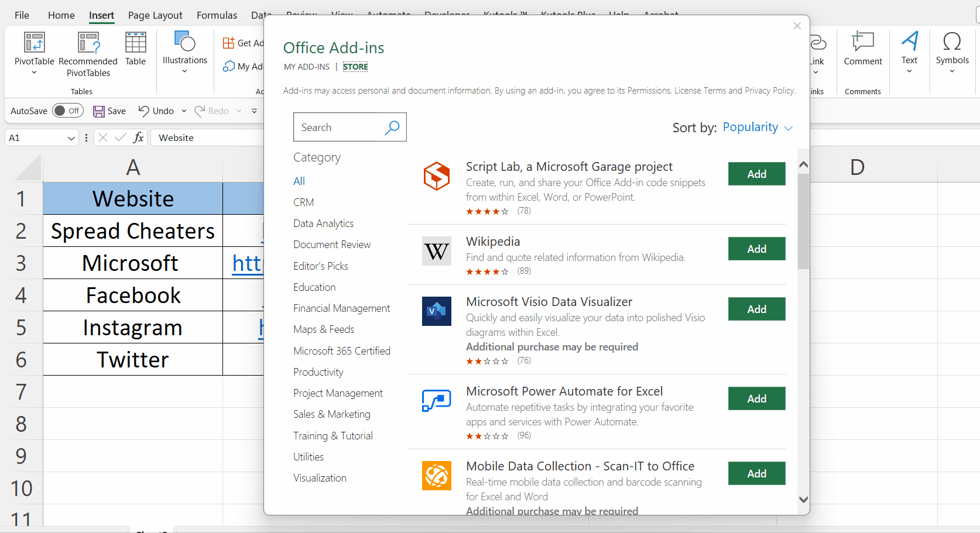Select column A header
Viewport: 980px width, 533px height.
[133, 167]
